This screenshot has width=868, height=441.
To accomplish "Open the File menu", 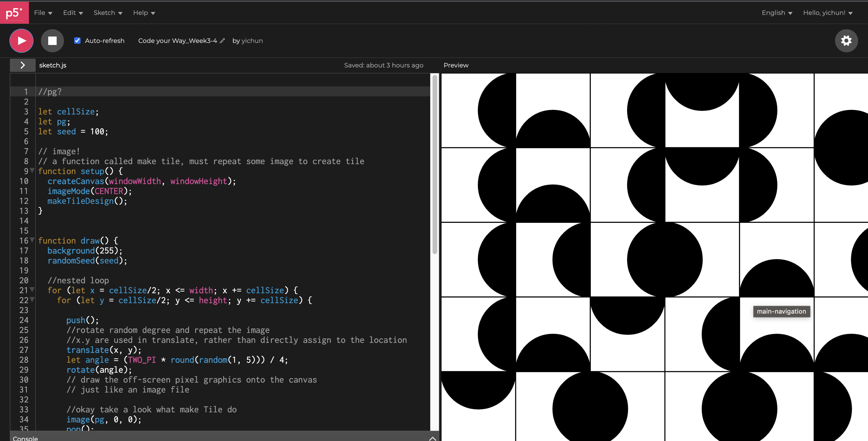I will 43,13.
